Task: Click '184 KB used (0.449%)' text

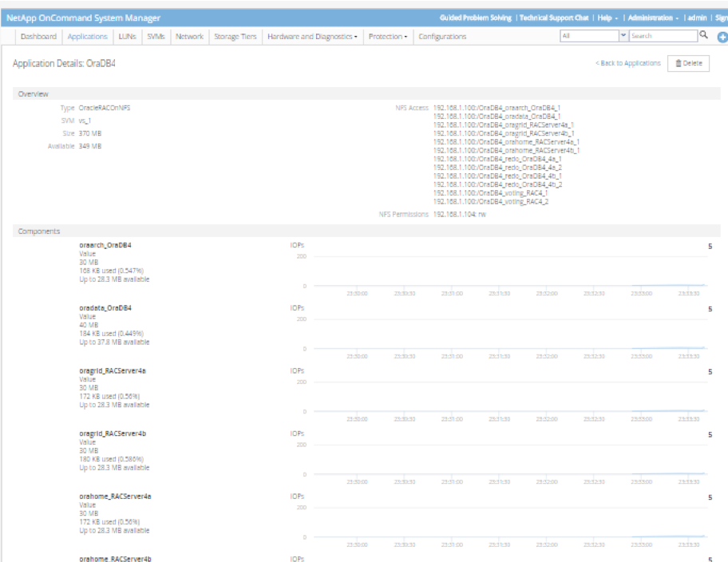Action: (112, 333)
